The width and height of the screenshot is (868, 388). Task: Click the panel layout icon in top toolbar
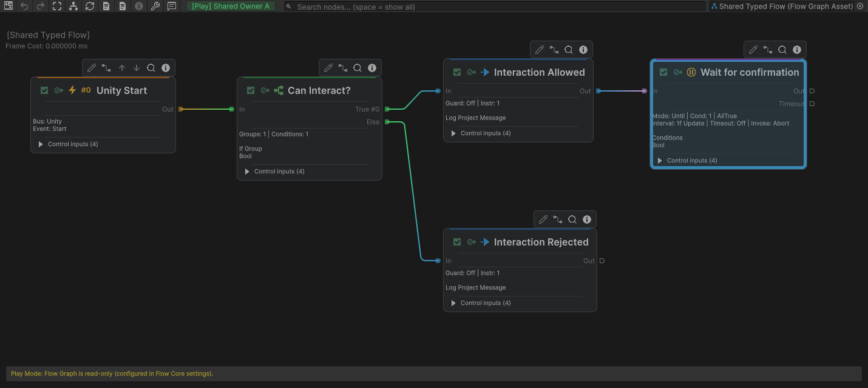(x=8, y=6)
